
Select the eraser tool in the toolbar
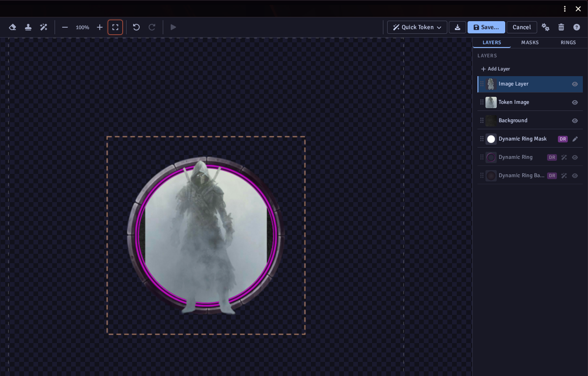13,27
